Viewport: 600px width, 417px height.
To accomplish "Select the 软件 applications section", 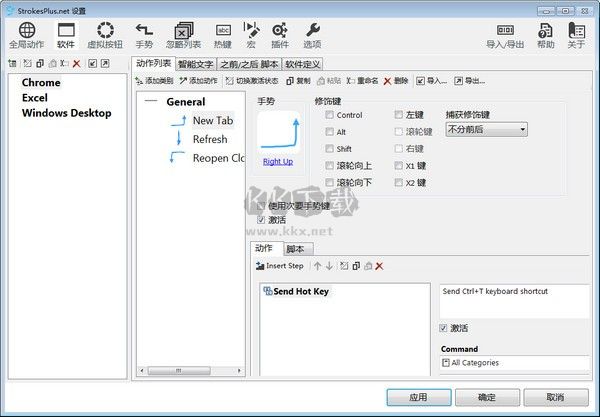I will pos(66,35).
